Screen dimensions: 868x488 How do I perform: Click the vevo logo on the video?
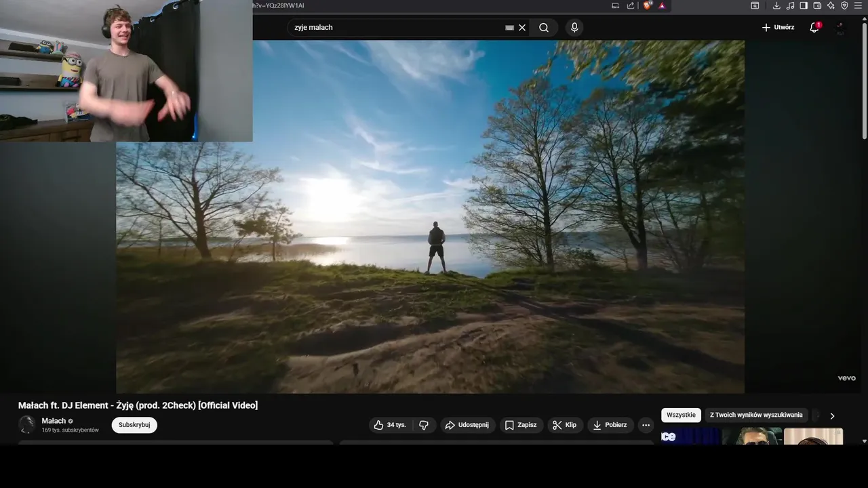[x=846, y=378]
